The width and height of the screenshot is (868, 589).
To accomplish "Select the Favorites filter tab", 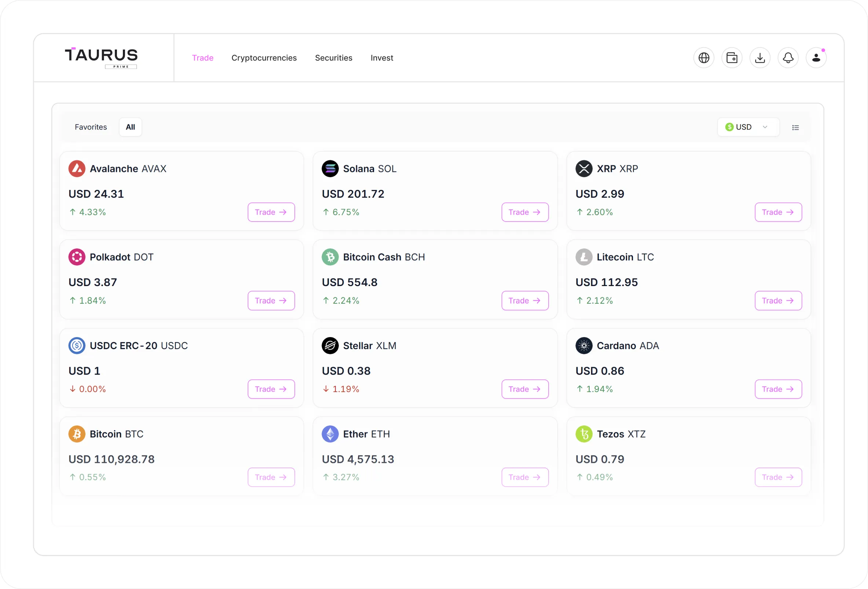I will point(91,127).
